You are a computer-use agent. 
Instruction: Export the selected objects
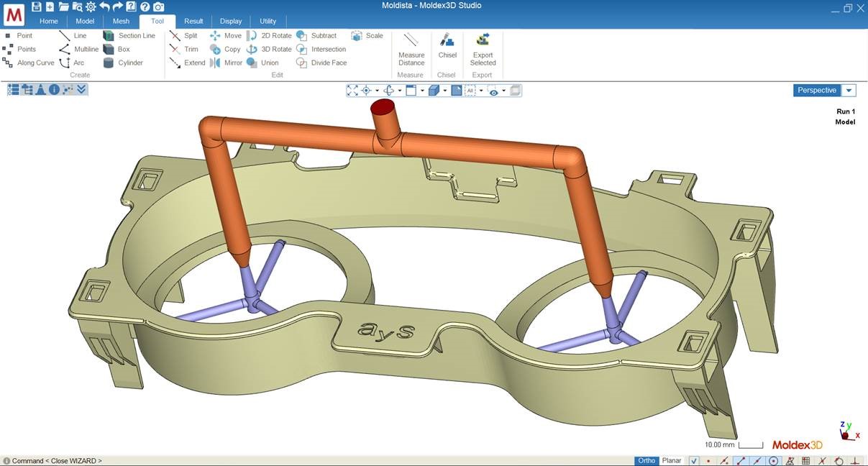coord(483,49)
